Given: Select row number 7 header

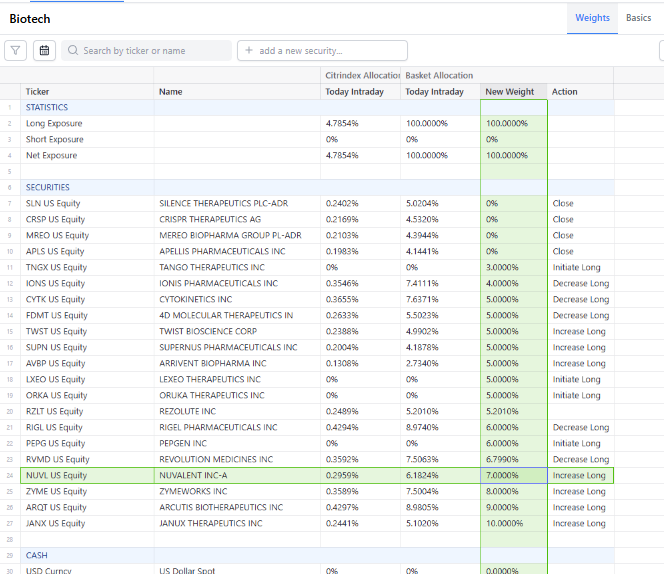Looking at the screenshot, I should [10, 204].
